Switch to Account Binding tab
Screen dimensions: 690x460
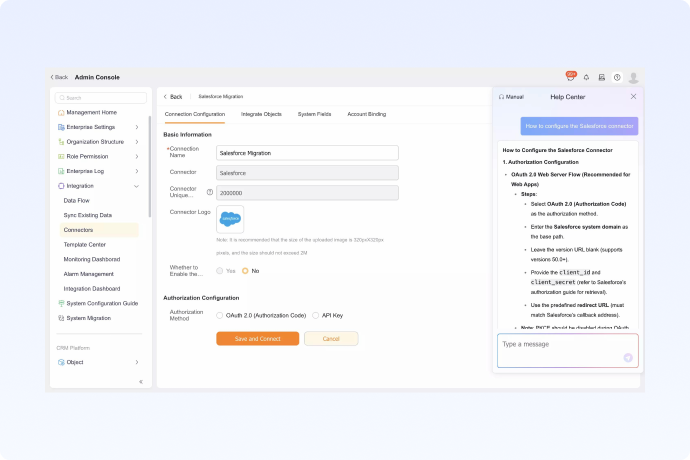pyautogui.click(x=367, y=114)
